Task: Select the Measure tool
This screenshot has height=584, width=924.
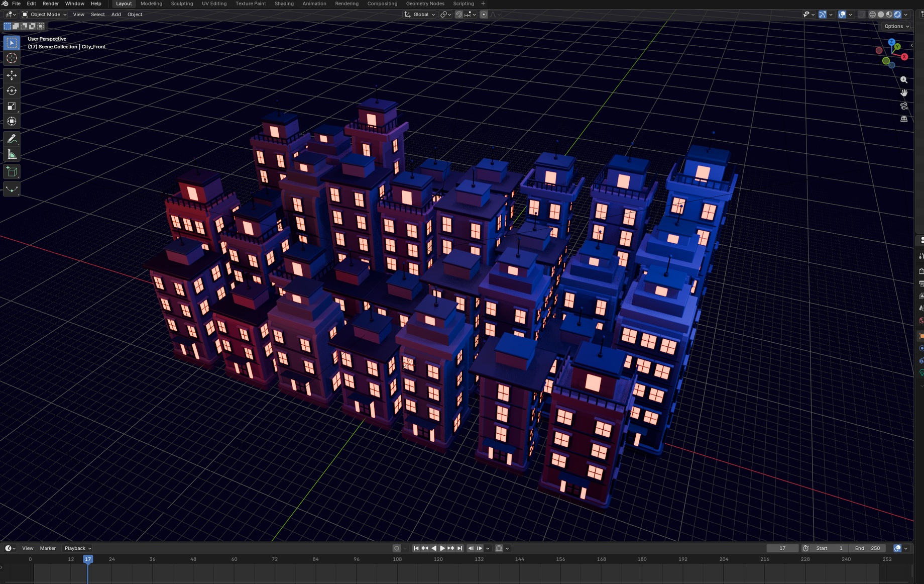Action: pos(12,154)
